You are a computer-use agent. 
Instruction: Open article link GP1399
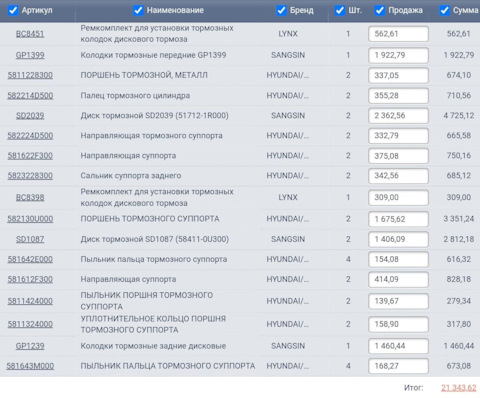pyautogui.click(x=30, y=55)
